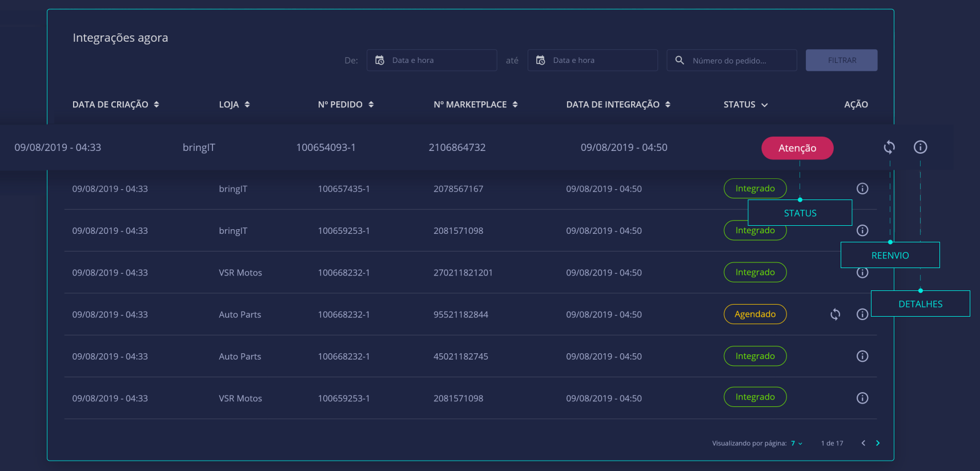Viewport: 980px width, 471px height.
Task: Click calendar icon in the 'até' date field
Action: coord(540,60)
